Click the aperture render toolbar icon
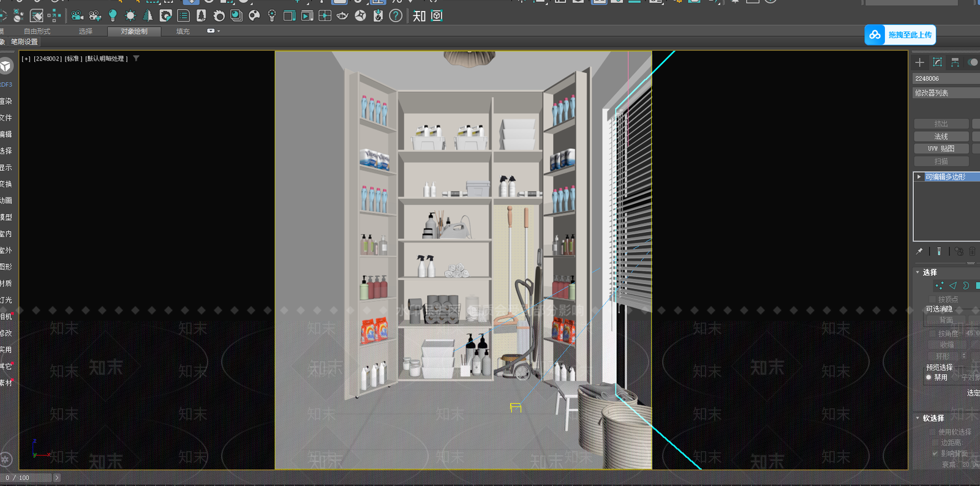 click(x=360, y=15)
